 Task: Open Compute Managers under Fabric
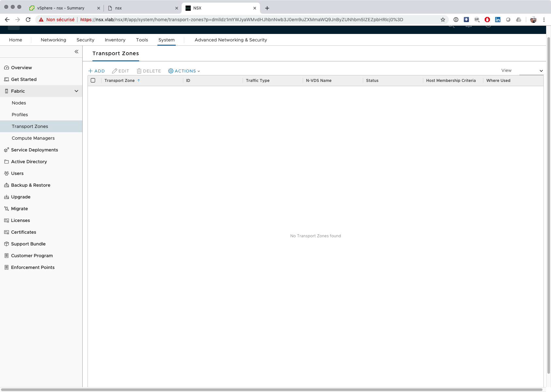(x=33, y=138)
